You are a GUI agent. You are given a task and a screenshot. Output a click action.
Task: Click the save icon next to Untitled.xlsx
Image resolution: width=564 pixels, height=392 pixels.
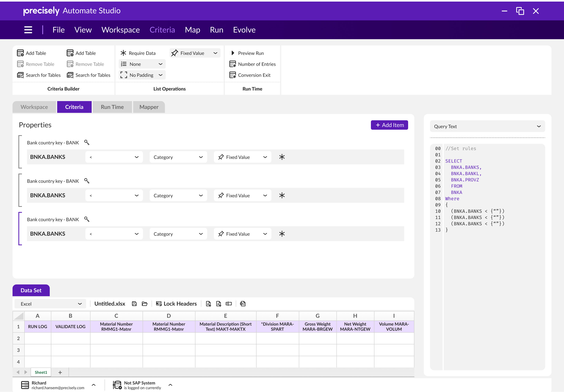click(134, 304)
